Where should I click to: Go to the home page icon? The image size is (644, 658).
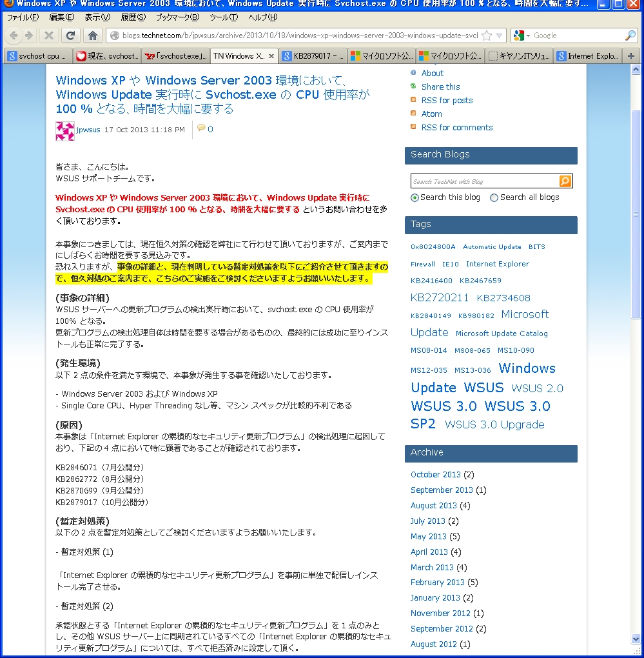tap(93, 35)
